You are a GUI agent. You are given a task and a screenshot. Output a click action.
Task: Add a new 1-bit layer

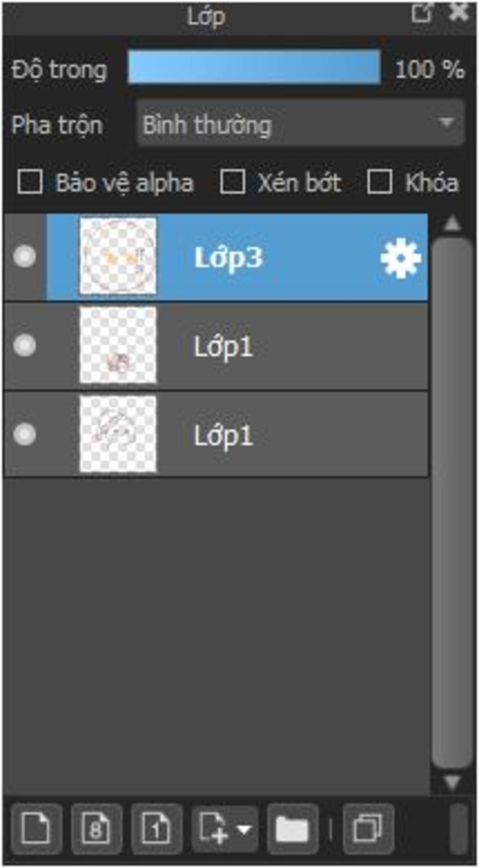click(157, 829)
